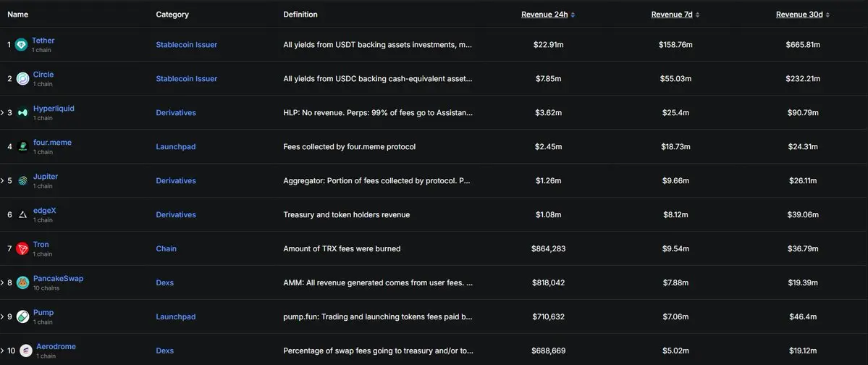Click the PancakeSwap logo icon
This screenshot has width=868, height=365.
click(22, 282)
